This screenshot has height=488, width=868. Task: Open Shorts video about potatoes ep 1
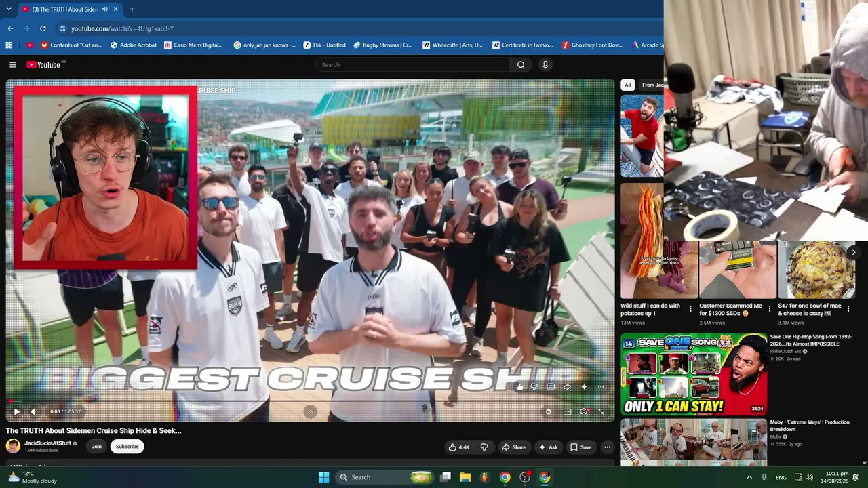tap(658, 241)
